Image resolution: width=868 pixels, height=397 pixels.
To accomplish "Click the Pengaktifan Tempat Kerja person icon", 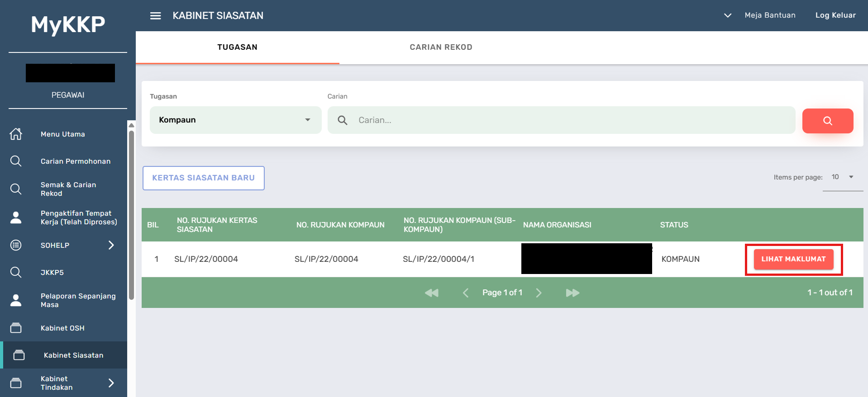I will click(x=16, y=217).
